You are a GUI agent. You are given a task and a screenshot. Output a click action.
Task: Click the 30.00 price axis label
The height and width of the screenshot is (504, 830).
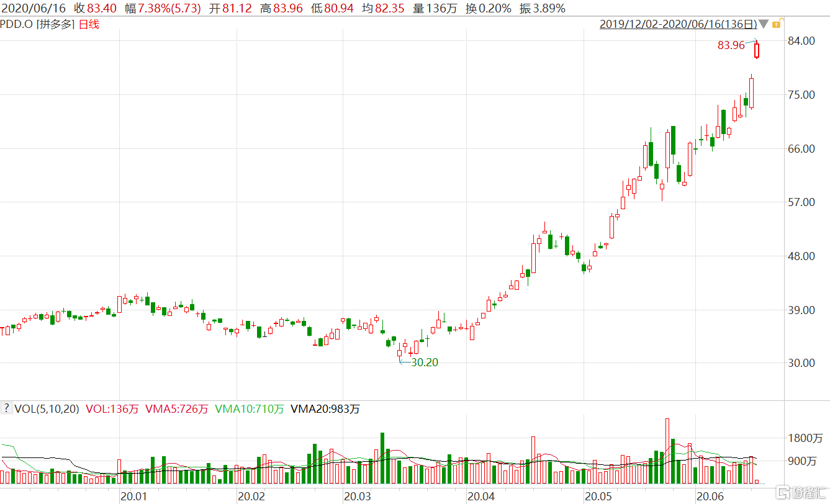point(801,363)
